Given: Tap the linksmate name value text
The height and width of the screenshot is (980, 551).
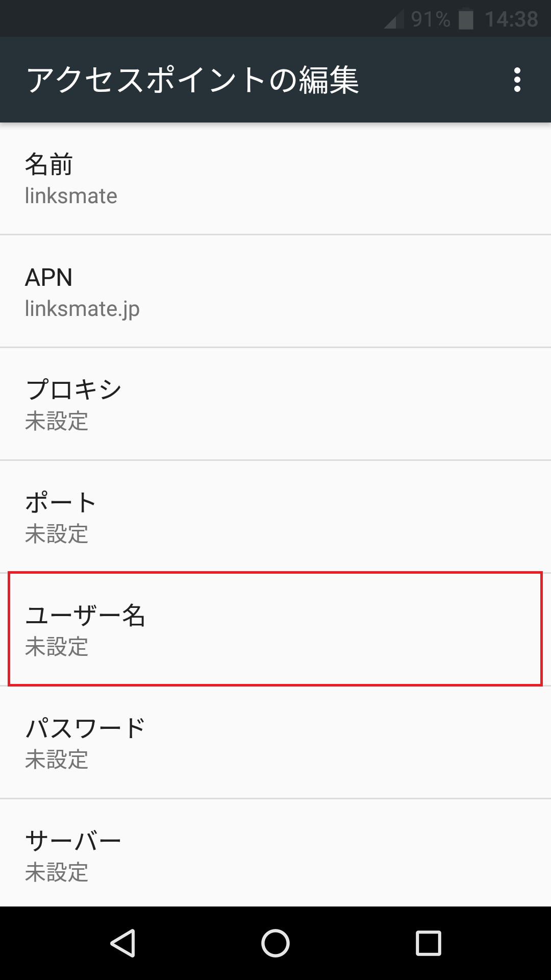Looking at the screenshot, I should (x=71, y=195).
